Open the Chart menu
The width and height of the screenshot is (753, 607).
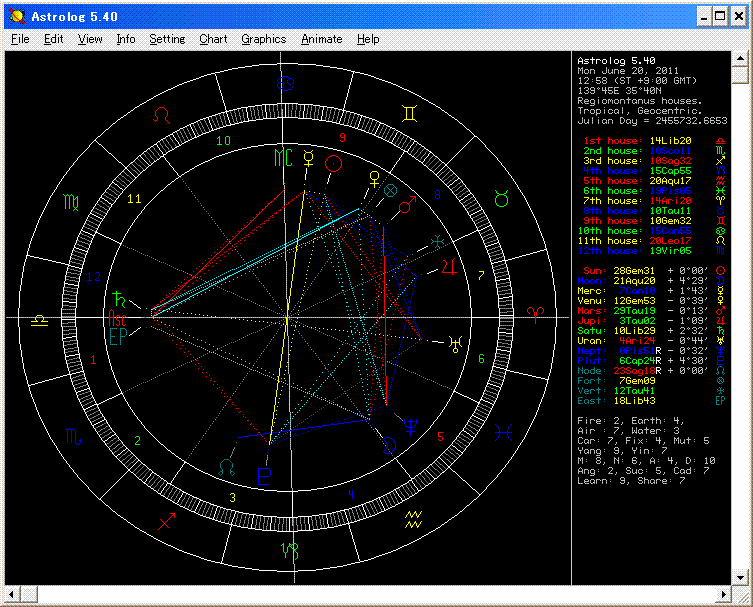[213, 39]
